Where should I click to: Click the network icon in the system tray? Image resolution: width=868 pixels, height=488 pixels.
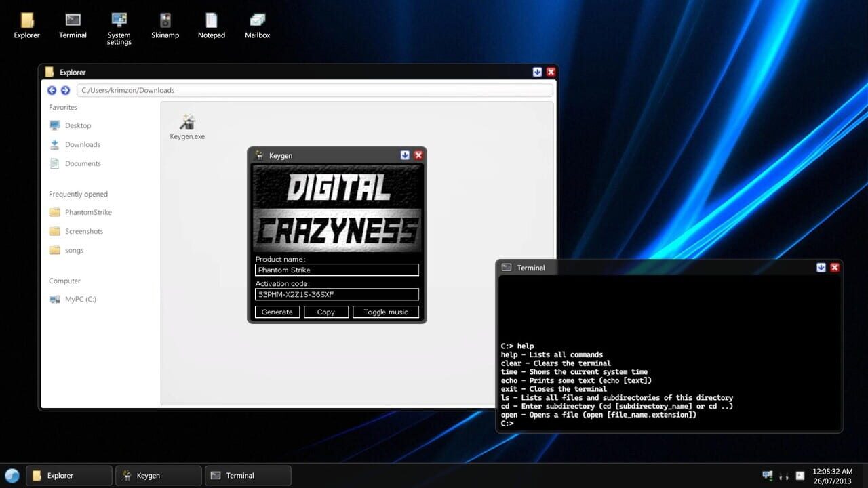[x=768, y=475]
